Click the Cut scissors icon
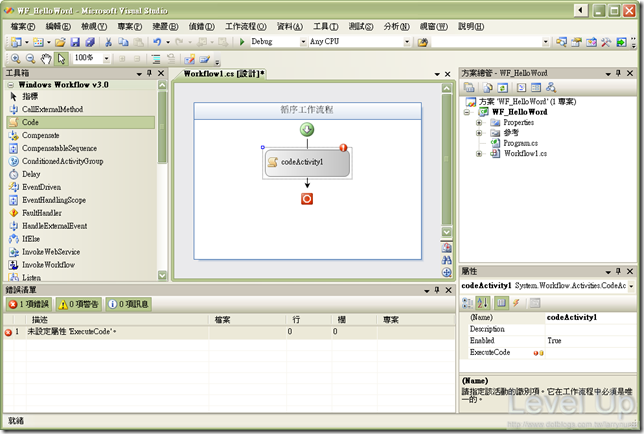 pyautogui.click(x=108, y=42)
